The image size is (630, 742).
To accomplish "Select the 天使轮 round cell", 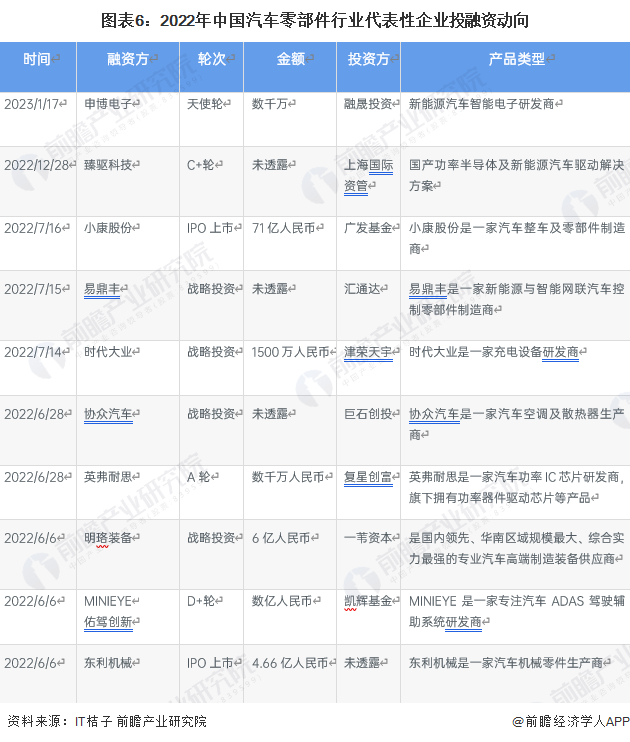I will click(x=205, y=104).
